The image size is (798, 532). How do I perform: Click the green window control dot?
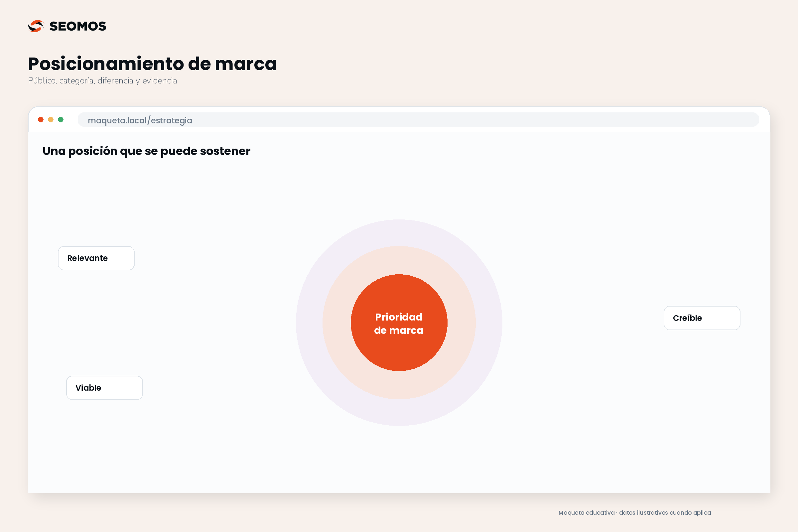tap(61, 119)
